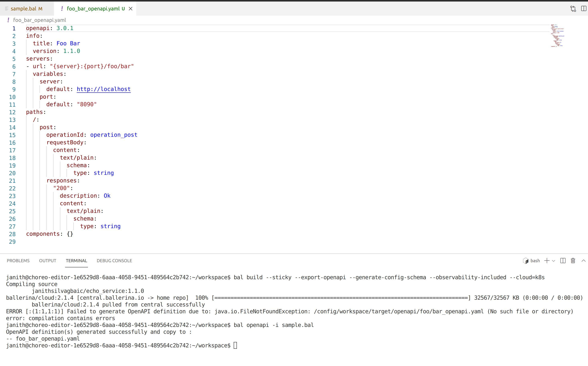Split the editor right with the layout icon
The width and height of the screenshot is (588, 366).
click(x=583, y=9)
